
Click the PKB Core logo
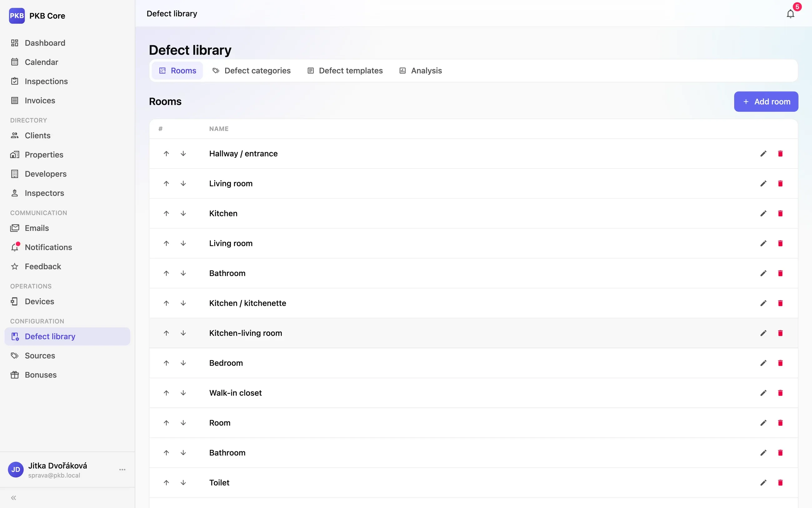pyautogui.click(x=17, y=16)
